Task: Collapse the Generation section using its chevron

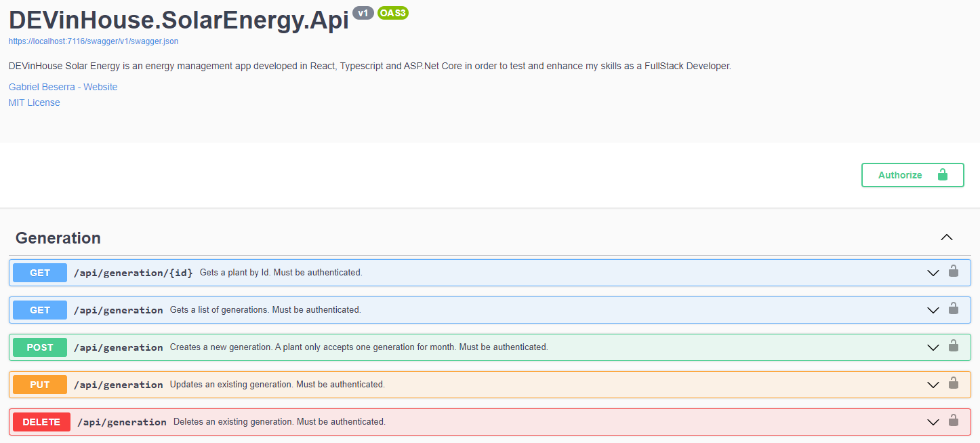Action: (x=947, y=237)
